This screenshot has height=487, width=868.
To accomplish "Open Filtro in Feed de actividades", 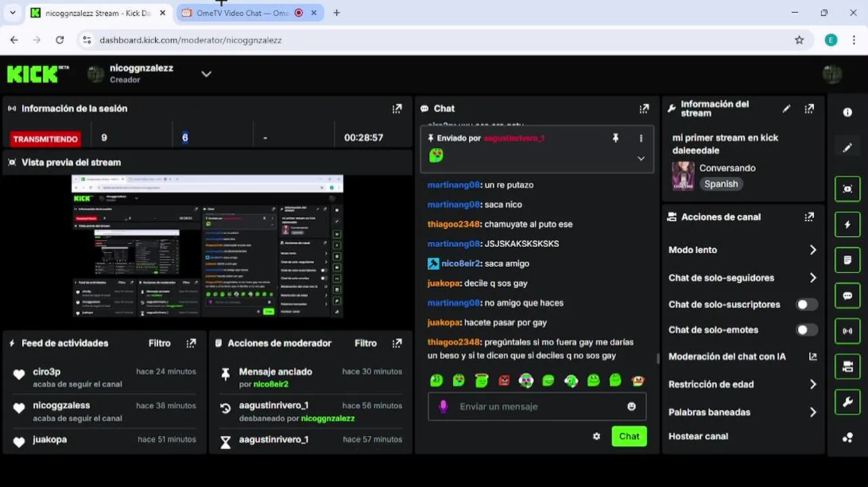I will (160, 343).
